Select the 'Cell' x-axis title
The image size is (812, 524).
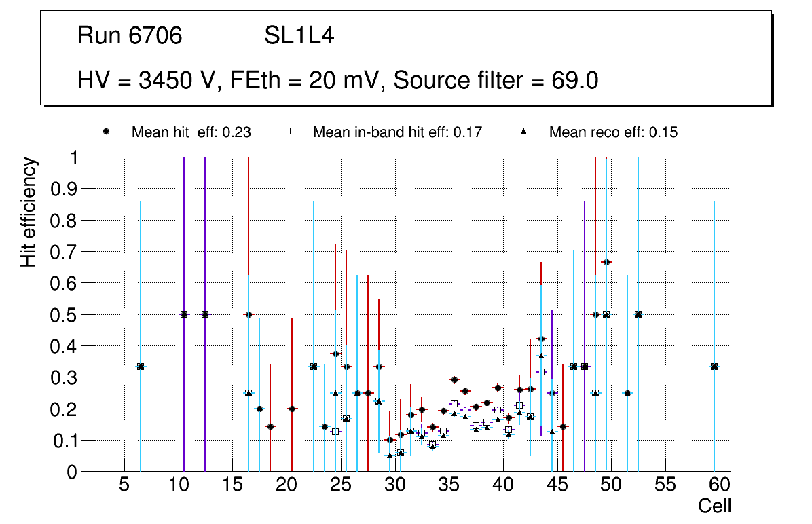click(714, 506)
